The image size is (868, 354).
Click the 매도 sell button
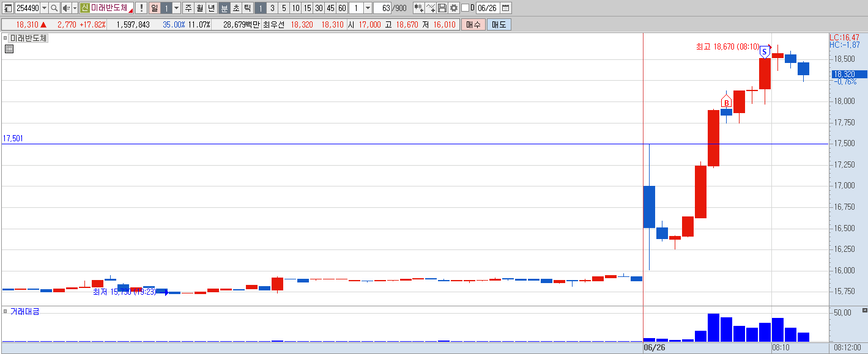(x=499, y=24)
